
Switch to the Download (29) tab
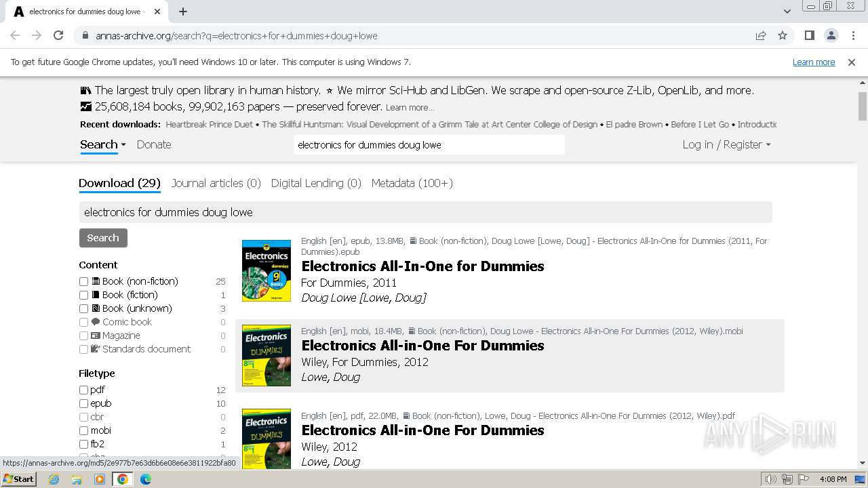tap(119, 183)
